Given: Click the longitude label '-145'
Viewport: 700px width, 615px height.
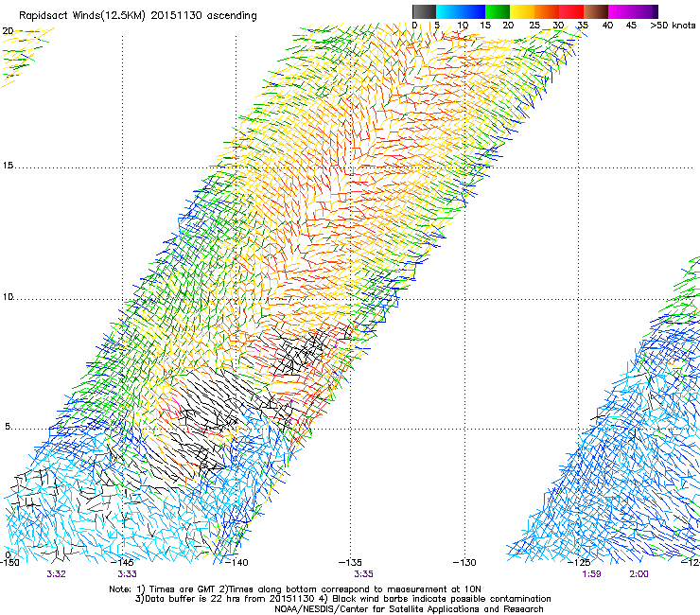Looking at the screenshot, I should [x=122, y=562].
